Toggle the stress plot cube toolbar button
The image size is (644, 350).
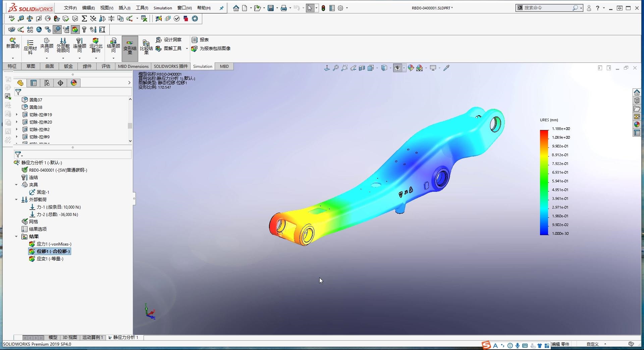coord(75,30)
